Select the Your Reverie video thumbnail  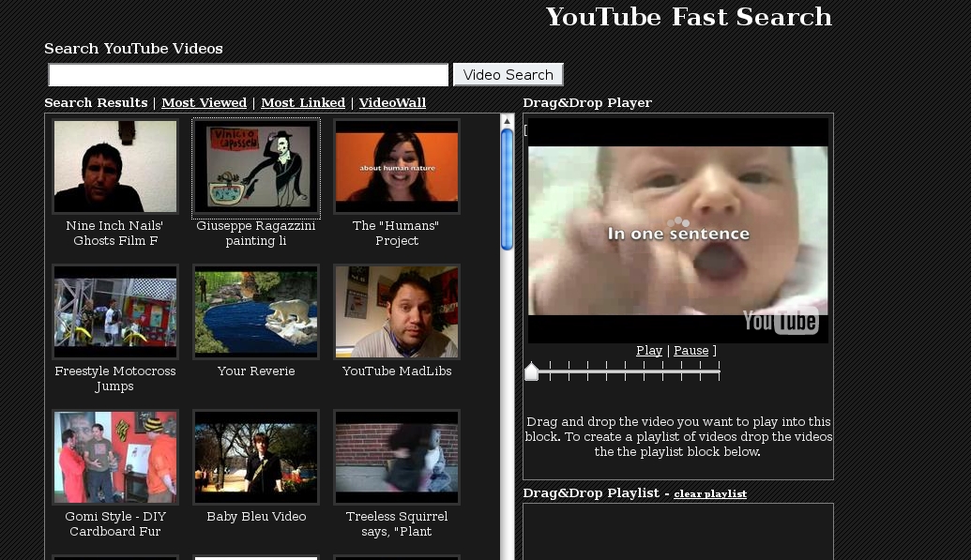pos(256,311)
